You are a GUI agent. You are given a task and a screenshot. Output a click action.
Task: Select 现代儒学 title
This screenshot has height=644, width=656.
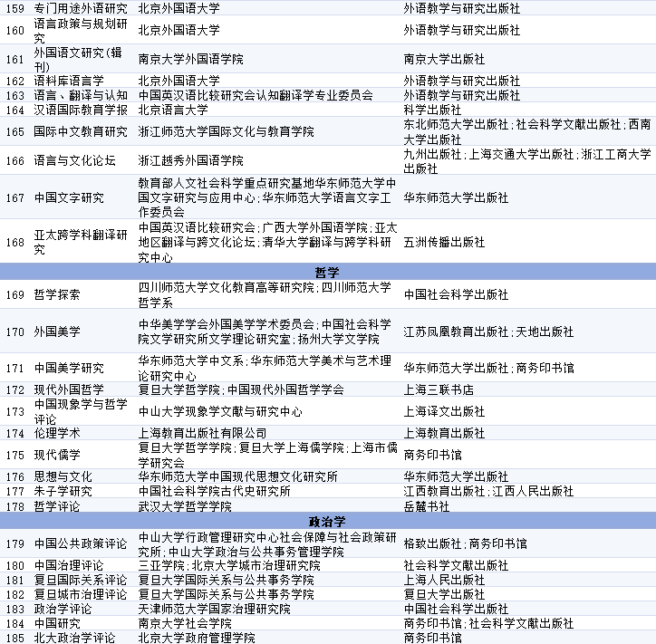tap(57, 455)
